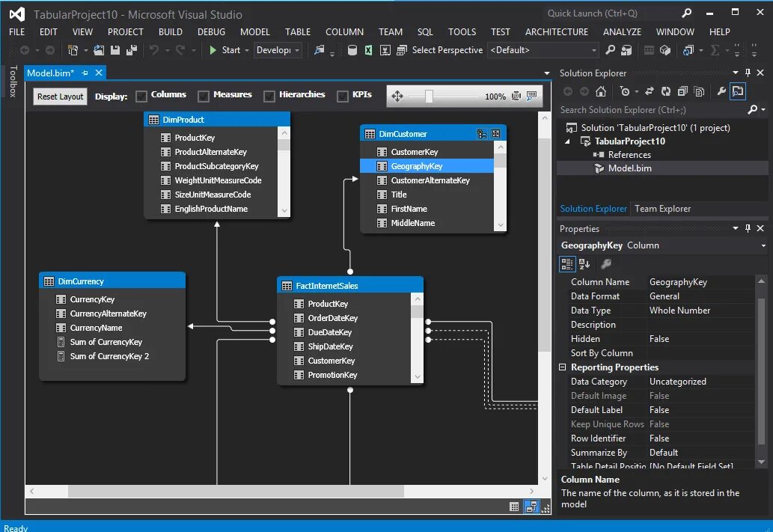Click the wrench Properties icon in Solution Explorer
773x532 pixels.
[x=721, y=91]
